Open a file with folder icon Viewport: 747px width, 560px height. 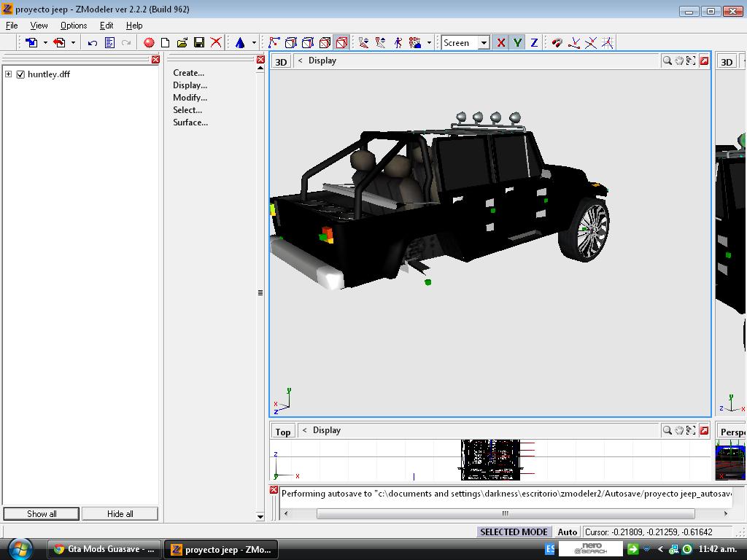point(182,43)
